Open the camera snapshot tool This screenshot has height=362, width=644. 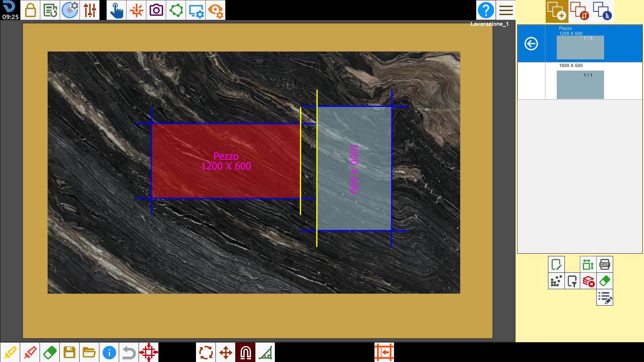156,10
